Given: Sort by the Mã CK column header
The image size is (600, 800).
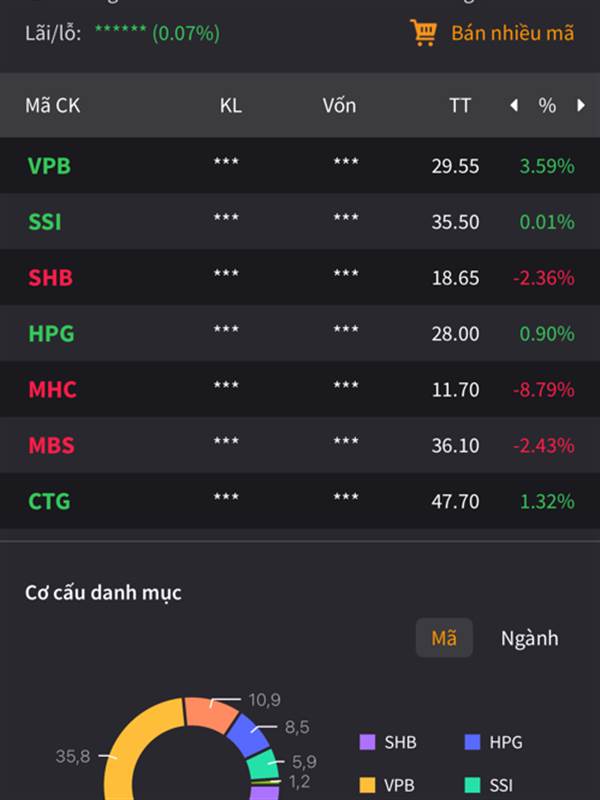Looking at the screenshot, I should (53, 106).
